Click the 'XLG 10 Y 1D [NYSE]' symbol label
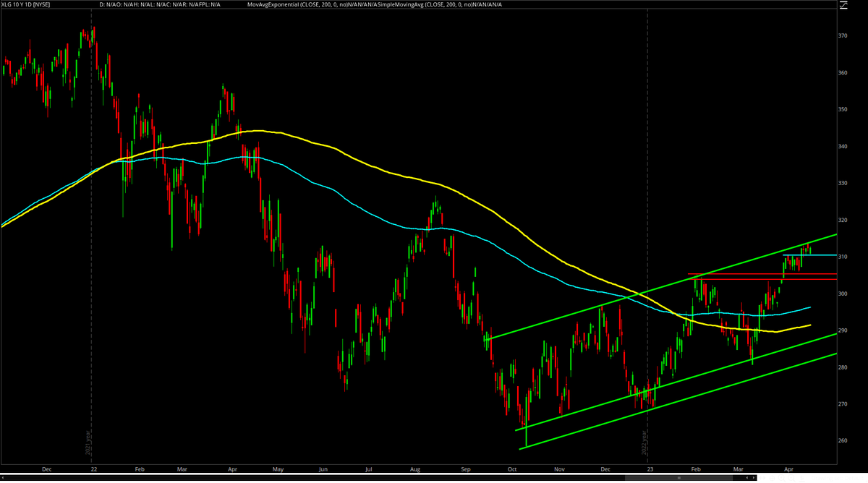The width and height of the screenshot is (868, 483). (27, 4)
